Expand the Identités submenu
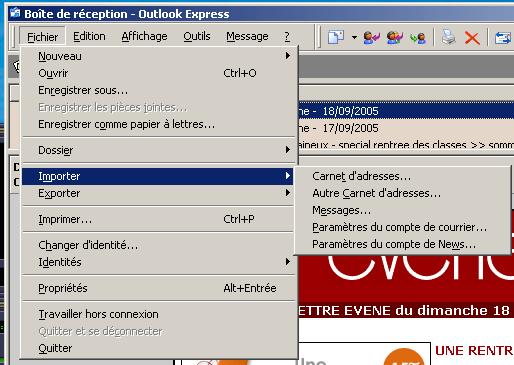Screen dimensions: 514x365 tap(159, 262)
